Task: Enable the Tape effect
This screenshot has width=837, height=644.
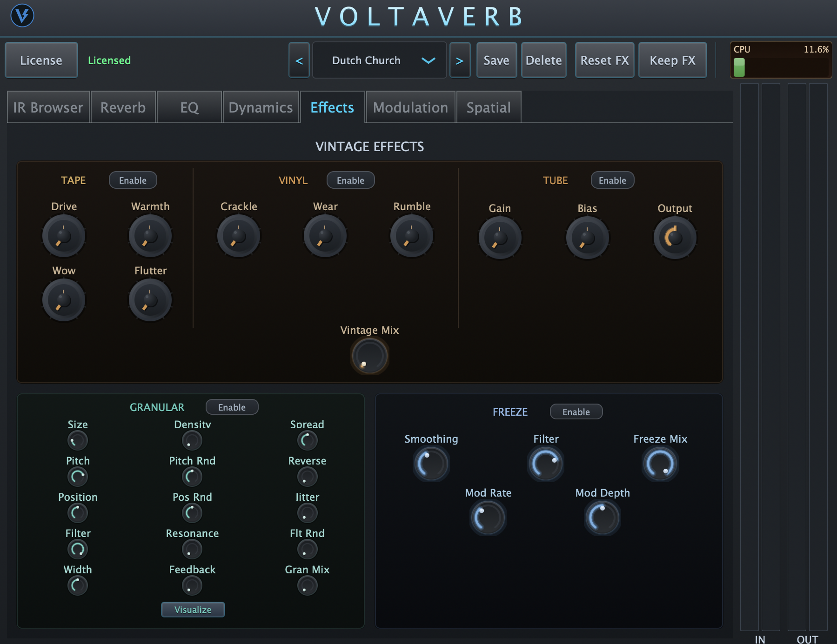Action: [x=133, y=180]
